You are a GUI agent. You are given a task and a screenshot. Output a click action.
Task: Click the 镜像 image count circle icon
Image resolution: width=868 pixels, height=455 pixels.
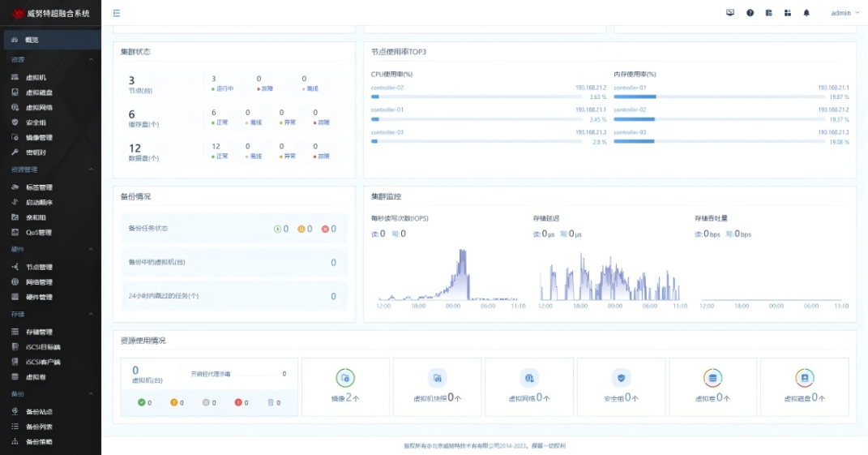point(345,378)
